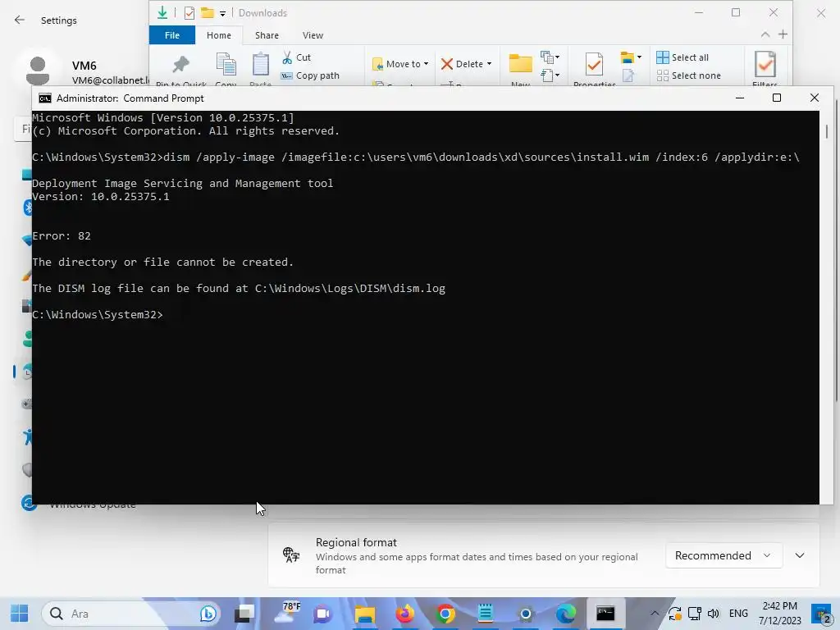840x630 pixels.
Task: Click the Command Prompt input prompt line
Action: click(x=98, y=314)
